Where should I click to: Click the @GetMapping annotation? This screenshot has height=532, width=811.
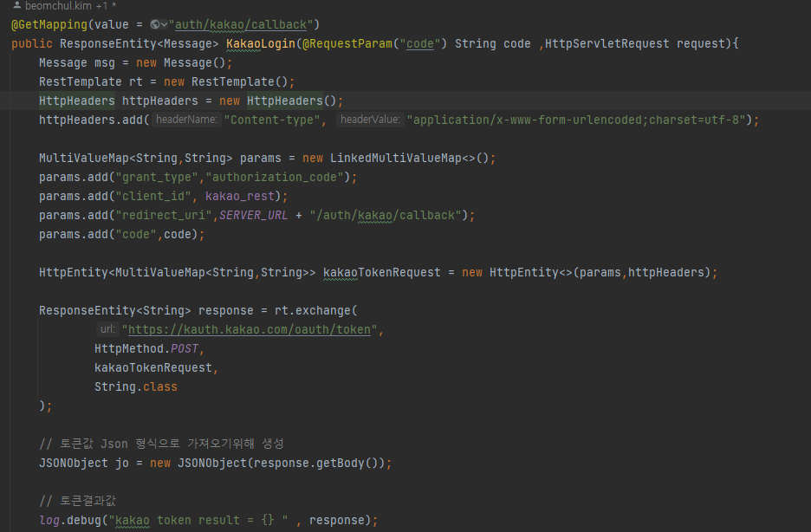point(49,25)
